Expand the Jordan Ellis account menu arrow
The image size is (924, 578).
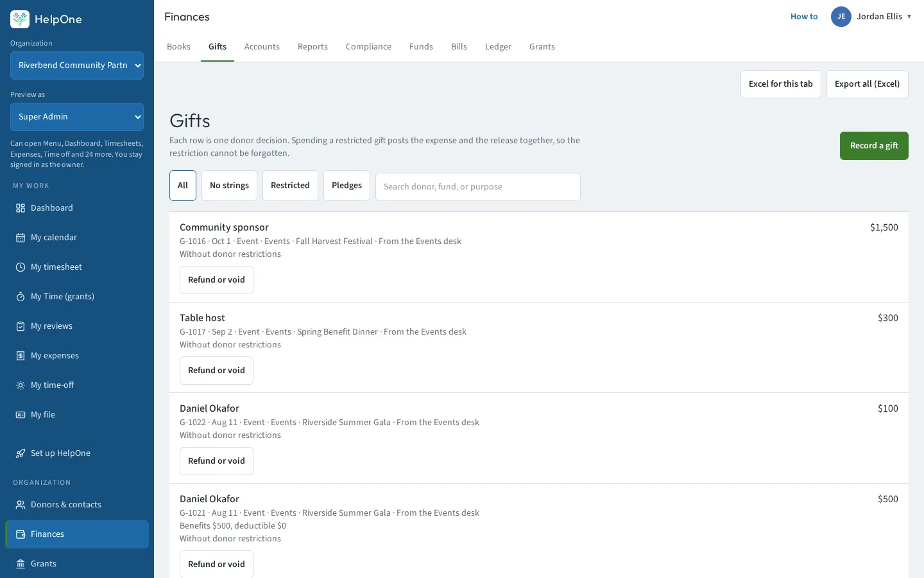pos(909,17)
